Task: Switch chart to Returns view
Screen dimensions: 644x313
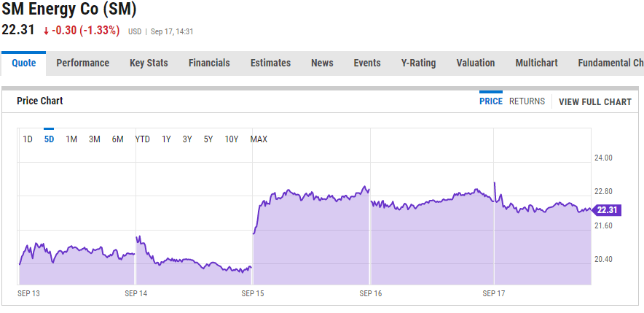Action: pos(527,101)
